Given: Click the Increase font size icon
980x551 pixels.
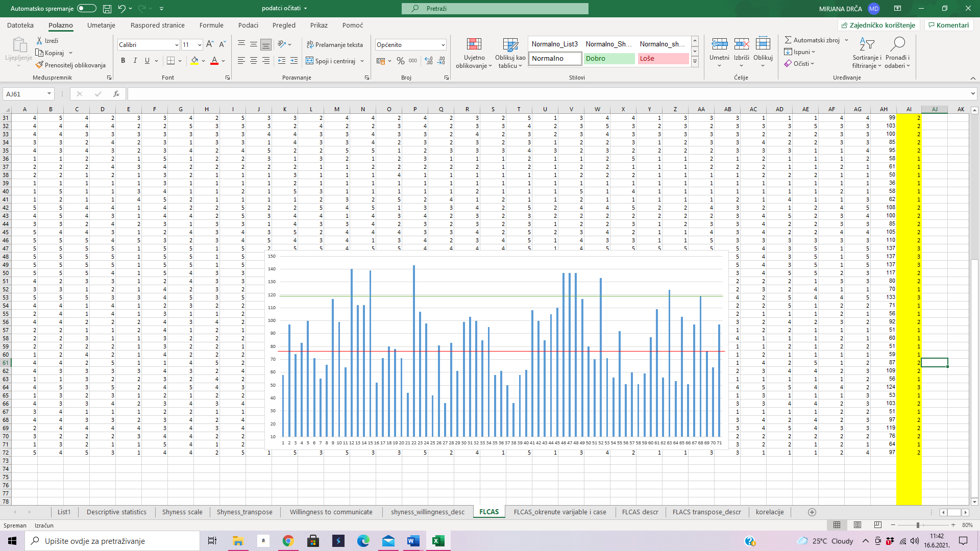Looking at the screenshot, I should 210,45.
